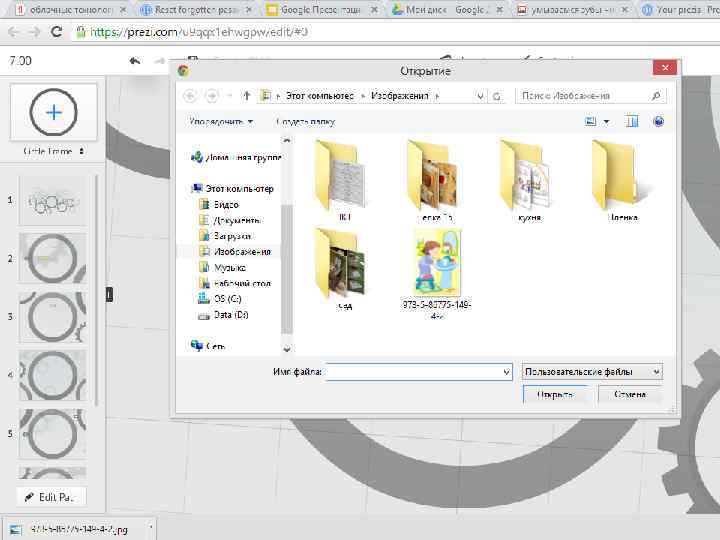Select 'OS (C:)' drive in tree
Viewport: 720px width, 540px height.
(219, 299)
